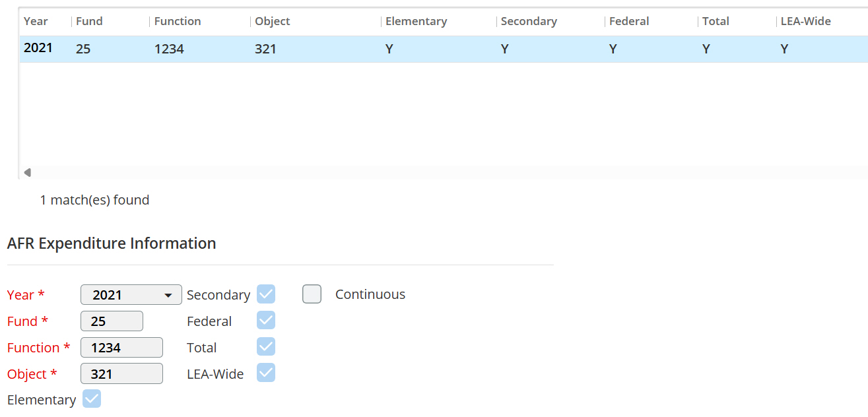Click the Secondary column header
Viewport: 868px width, 417px height.
coord(529,21)
